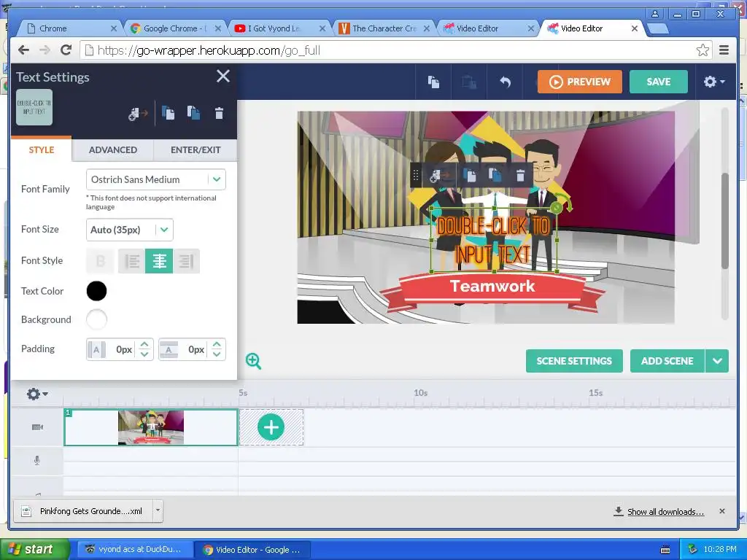The image size is (747, 560).
Task: Add a new scene with timeline plus button
Action: [x=271, y=427]
